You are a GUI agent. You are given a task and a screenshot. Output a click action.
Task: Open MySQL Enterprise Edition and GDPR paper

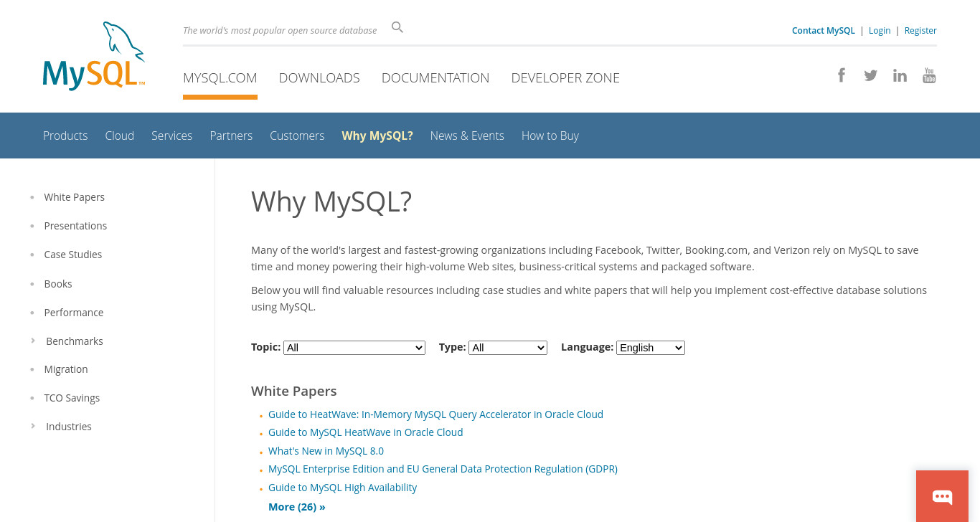tap(443, 469)
